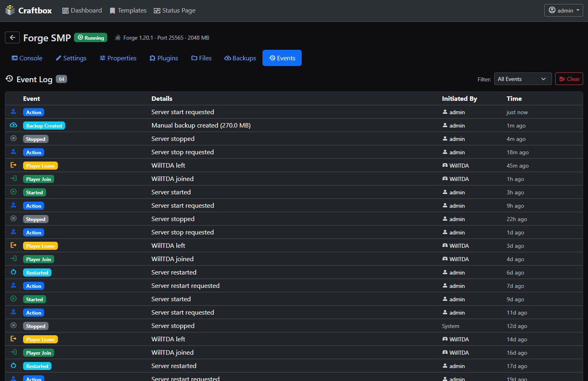The width and height of the screenshot is (588, 381).
Task: Click the history icon beside Event Log
Action: (x=9, y=79)
